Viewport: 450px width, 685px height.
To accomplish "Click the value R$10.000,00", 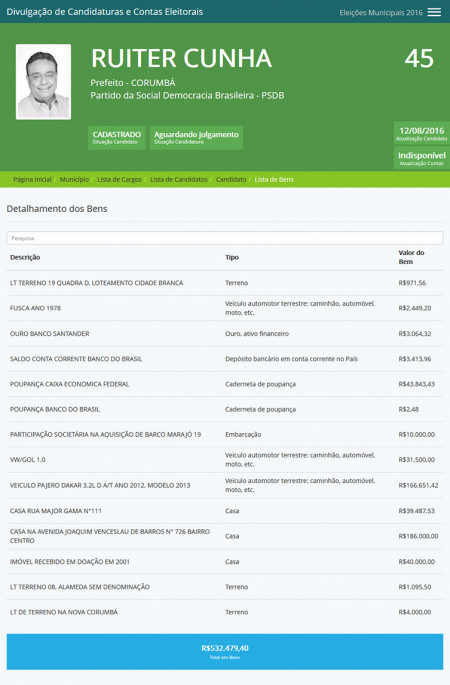I will click(416, 434).
